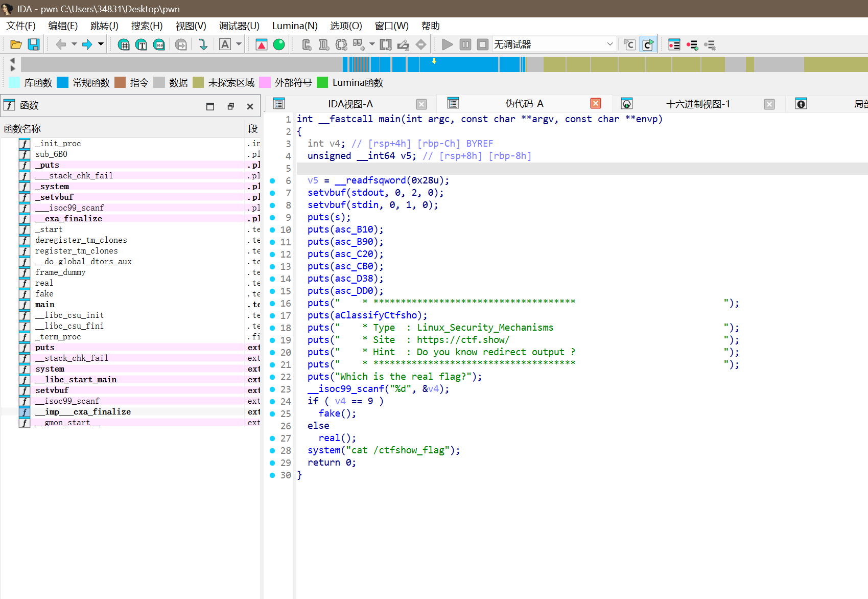Image resolution: width=868 pixels, height=599 pixels.
Task: Jump forward with the blue right arrow
Action: [x=87, y=45]
